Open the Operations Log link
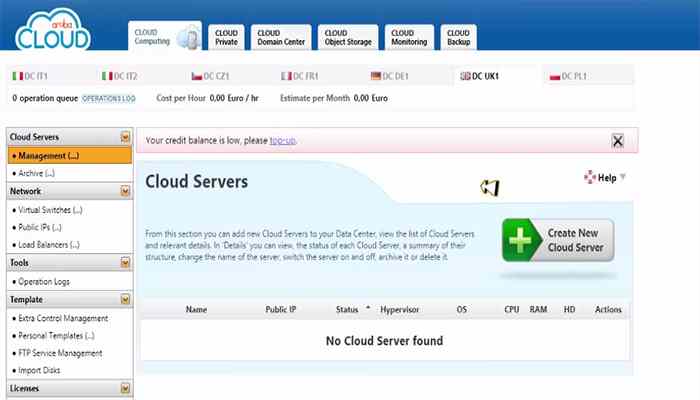The image size is (700, 400). pyautogui.click(x=108, y=99)
